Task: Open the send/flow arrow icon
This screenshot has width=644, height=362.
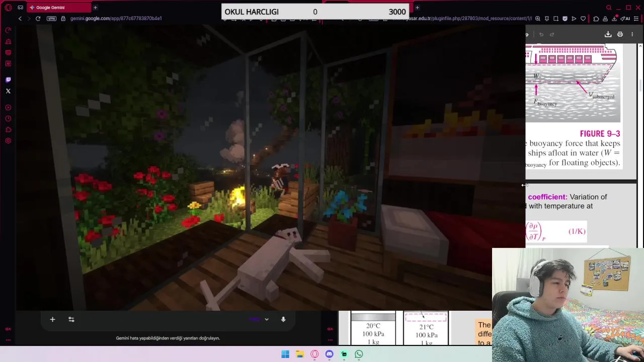Action: [574, 19]
